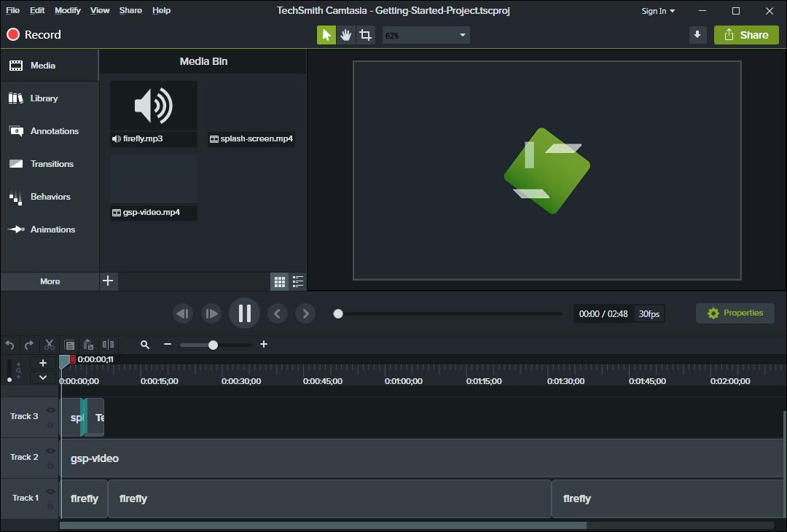Click the 00:00 / 02:48 time display
787x532 pixels.
pos(603,313)
